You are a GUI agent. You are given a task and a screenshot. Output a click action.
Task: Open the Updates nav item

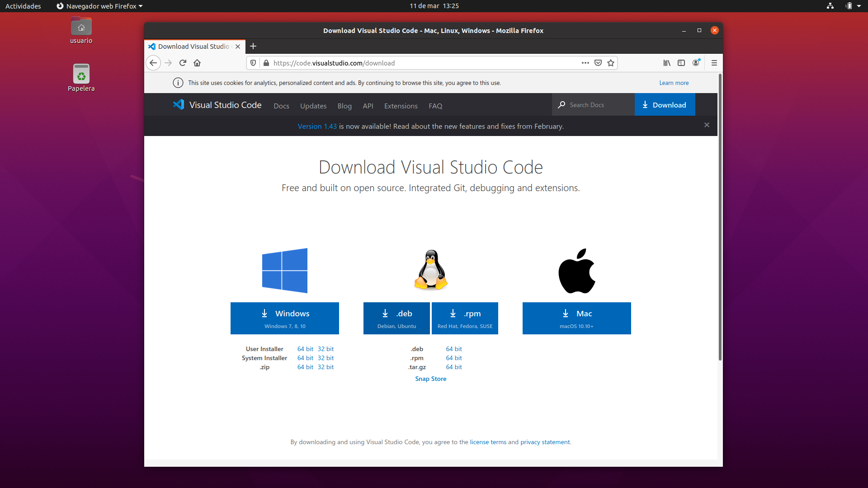pos(313,106)
